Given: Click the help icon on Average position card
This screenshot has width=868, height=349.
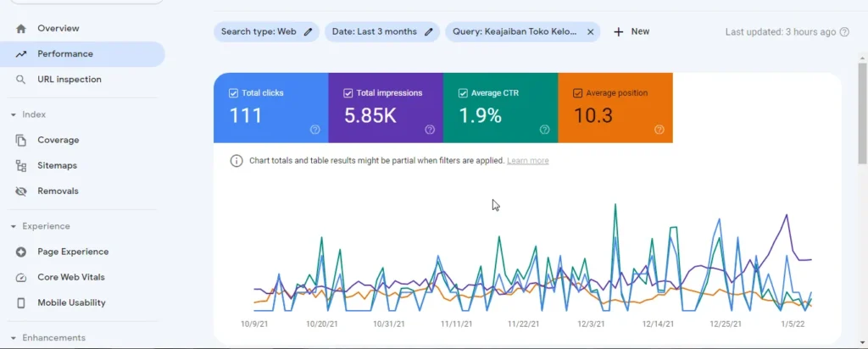Looking at the screenshot, I should click(x=659, y=130).
